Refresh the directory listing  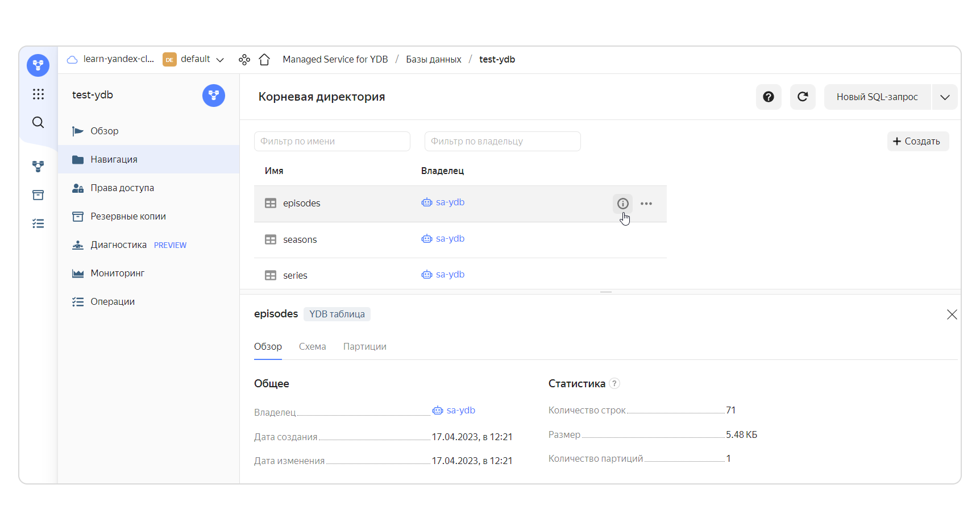coord(803,97)
